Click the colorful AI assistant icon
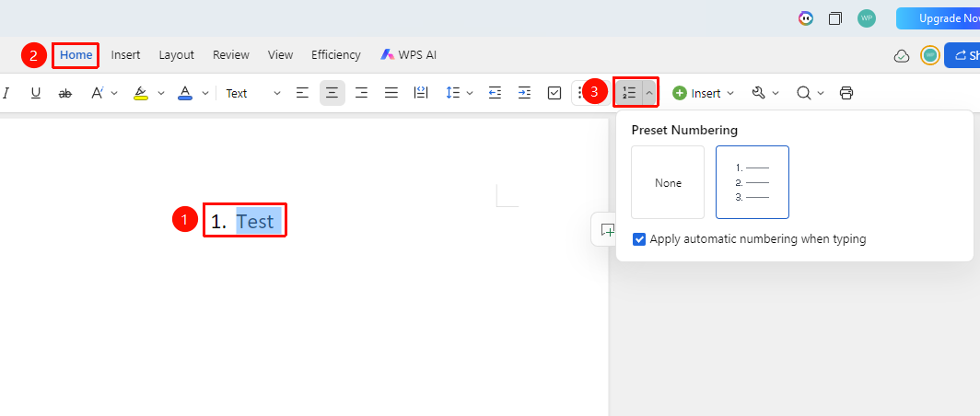Screen dimensions: 980x416 click(x=806, y=18)
